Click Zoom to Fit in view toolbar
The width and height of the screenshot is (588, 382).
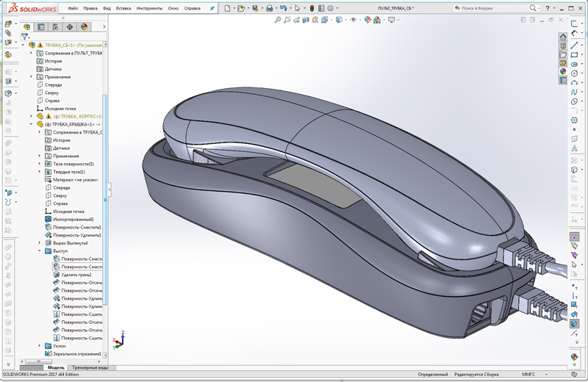278,20
